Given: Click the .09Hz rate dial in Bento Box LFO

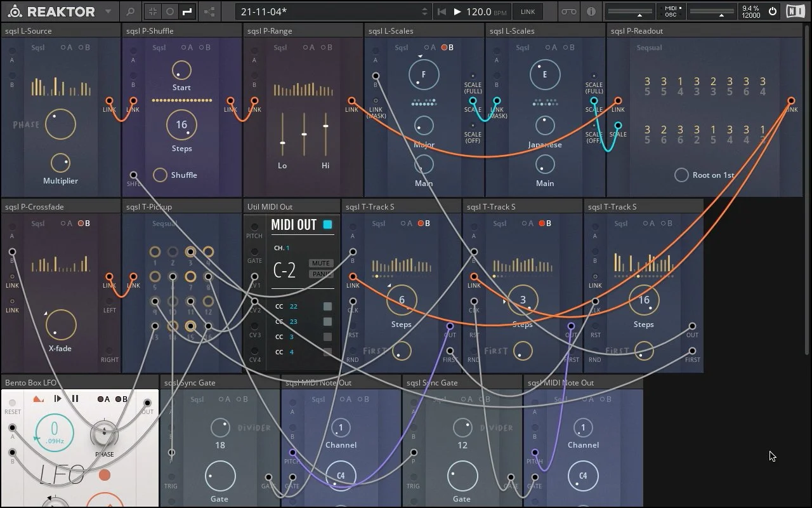Looking at the screenshot, I should click(x=54, y=431).
